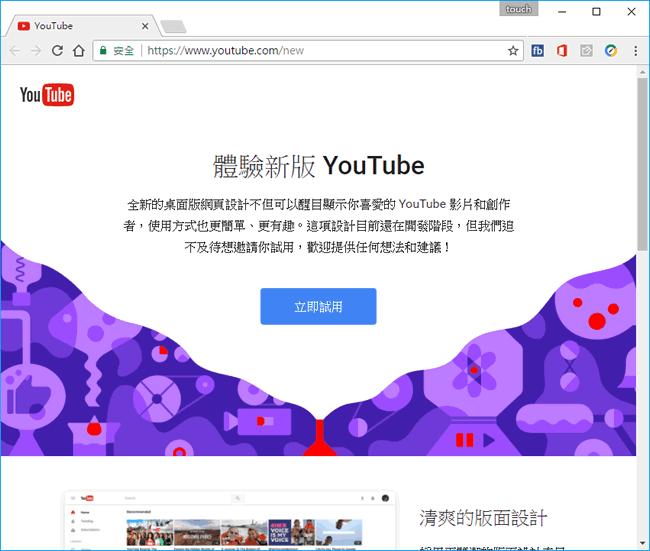Click the red Office extension icon
This screenshot has width=650, height=551.
[562, 50]
